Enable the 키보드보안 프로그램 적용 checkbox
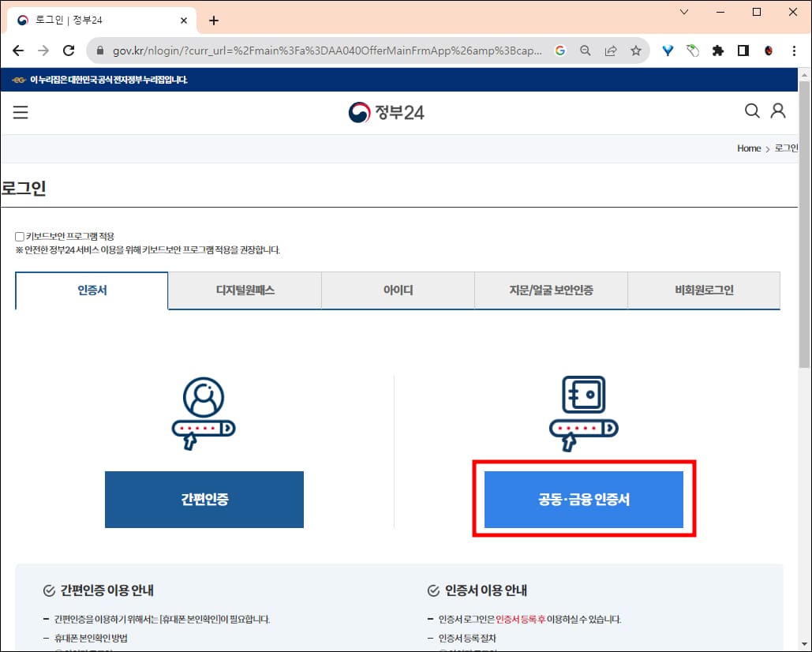 pos(19,235)
